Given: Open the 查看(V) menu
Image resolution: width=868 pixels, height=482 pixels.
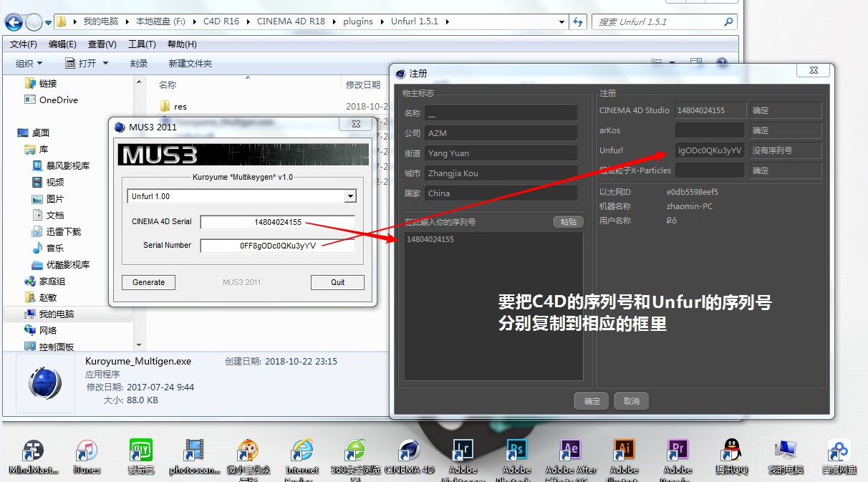Looking at the screenshot, I should [x=102, y=44].
